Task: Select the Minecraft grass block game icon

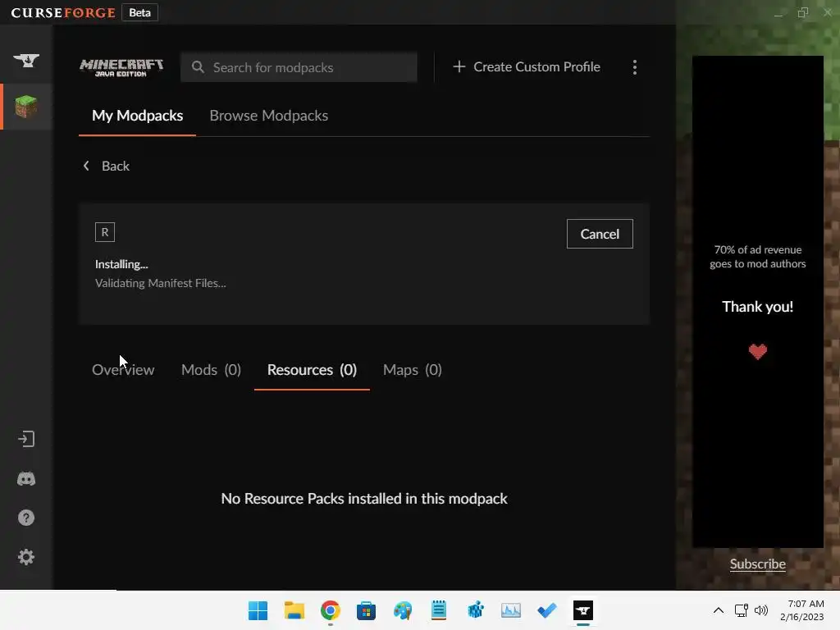Action: [x=26, y=106]
